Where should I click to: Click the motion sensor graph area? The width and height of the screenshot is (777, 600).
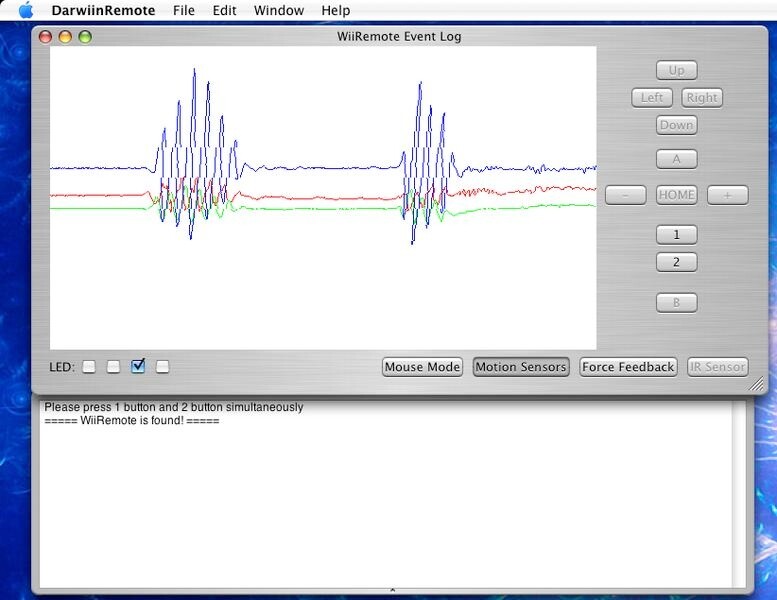coord(323,198)
